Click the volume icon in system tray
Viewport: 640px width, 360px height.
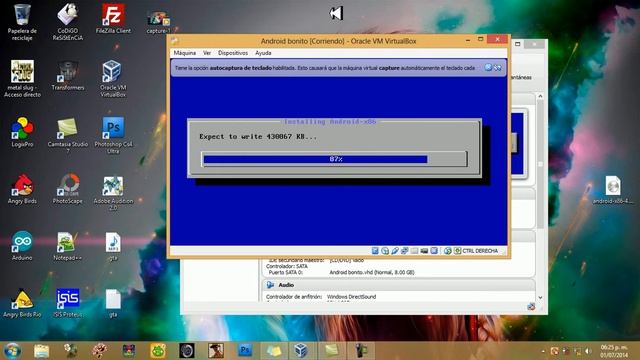point(588,351)
